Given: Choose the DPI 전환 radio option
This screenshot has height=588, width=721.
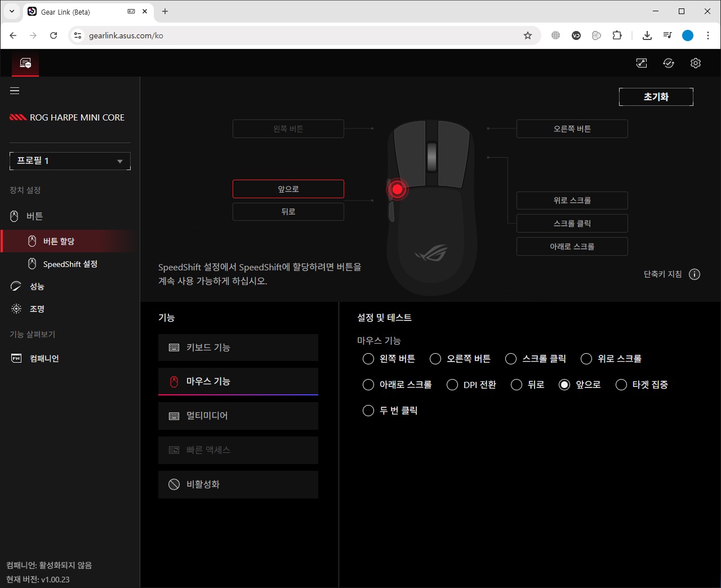Looking at the screenshot, I should (x=452, y=385).
